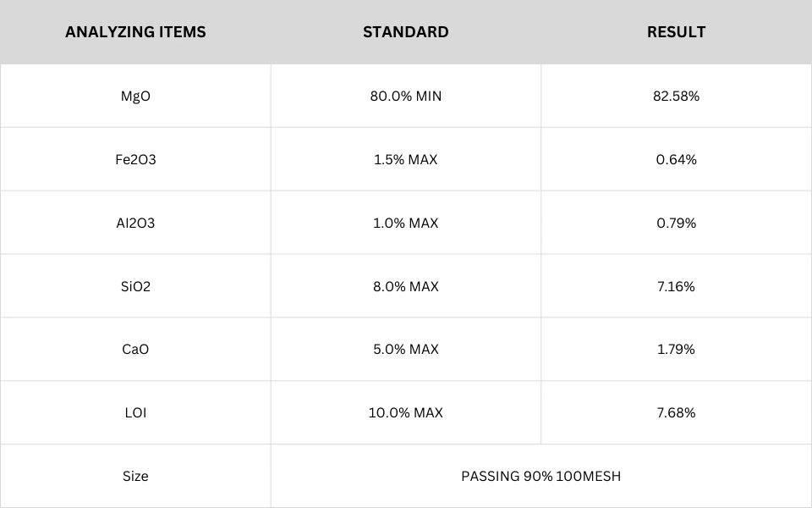Click the LOI item cell
The image size is (812, 508).
click(135, 412)
